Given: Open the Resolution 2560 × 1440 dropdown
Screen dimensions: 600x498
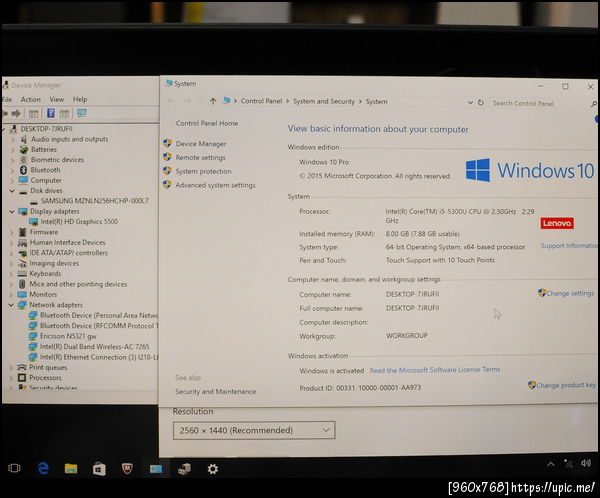Looking at the screenshot, I should coord(254,430).
